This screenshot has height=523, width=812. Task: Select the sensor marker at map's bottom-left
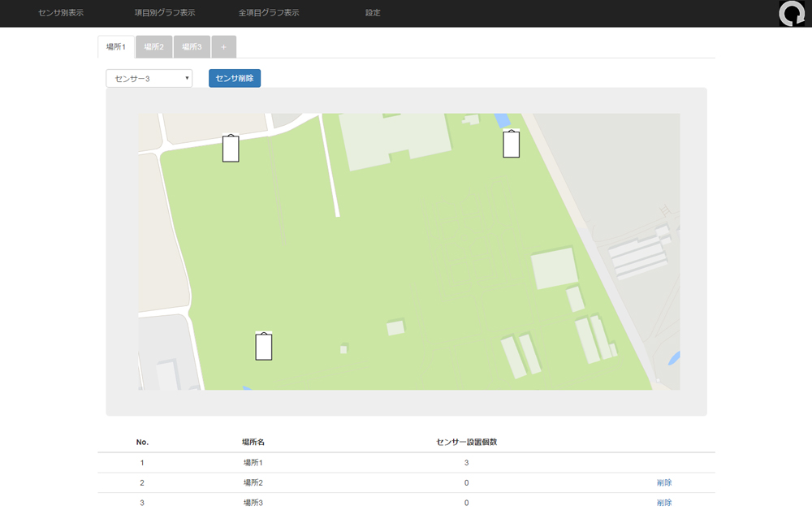[263, 346]
